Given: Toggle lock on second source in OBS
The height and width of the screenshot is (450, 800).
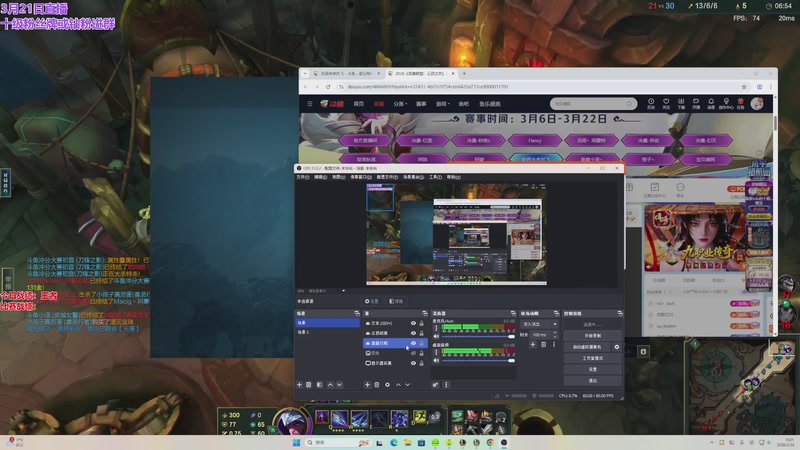Looking at the screenshot, I should pyautogui.click(x=421, y=333).
